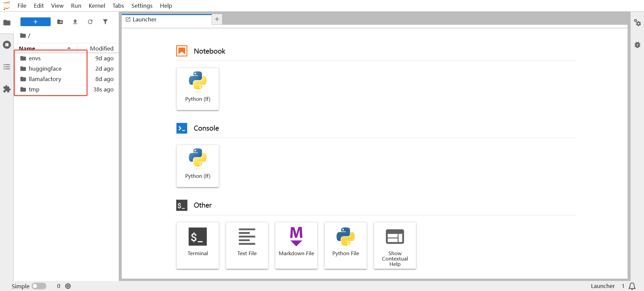Open the Kernel menu
This screenshot has height=291, width=644.
tap(97, 6)
